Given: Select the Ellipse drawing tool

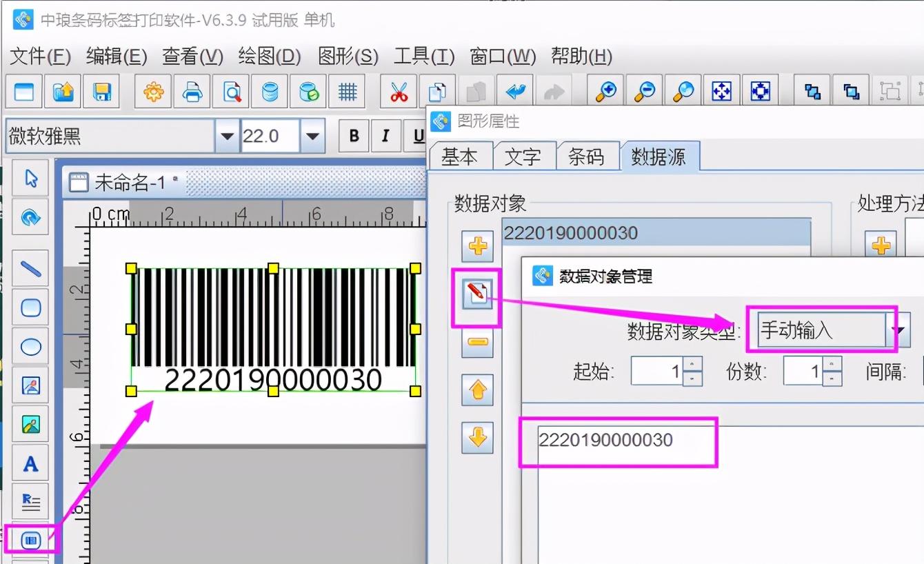Looking at the screenshot, I should tap(30, 346).
